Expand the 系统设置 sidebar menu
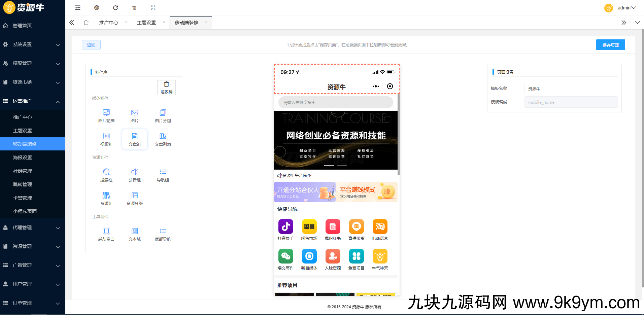 [32, 44]
